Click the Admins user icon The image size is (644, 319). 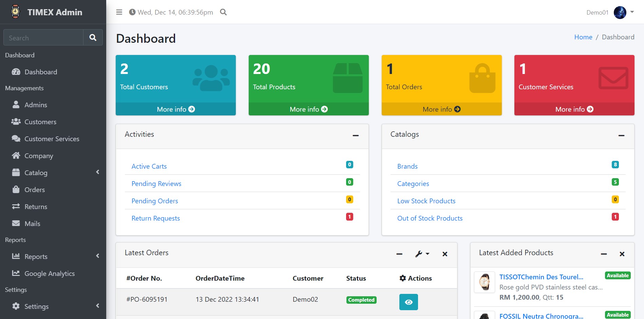16,105
